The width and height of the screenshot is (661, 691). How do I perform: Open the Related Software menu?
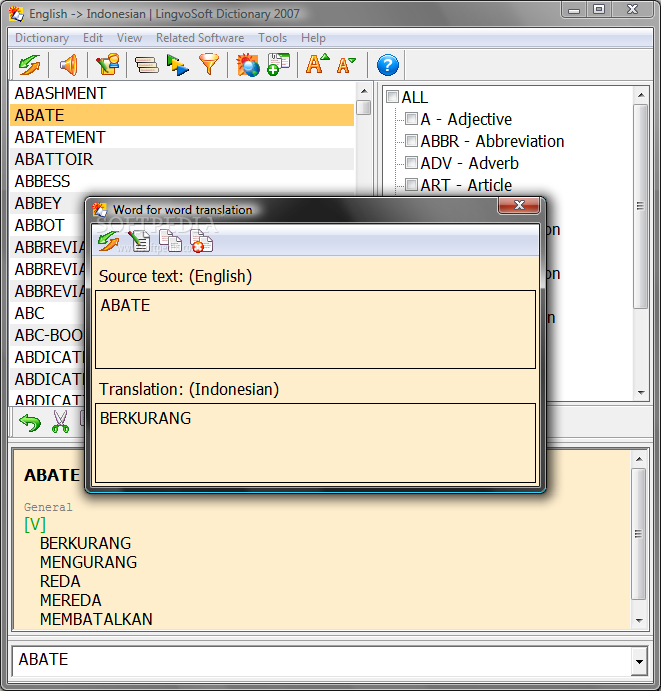200,38
